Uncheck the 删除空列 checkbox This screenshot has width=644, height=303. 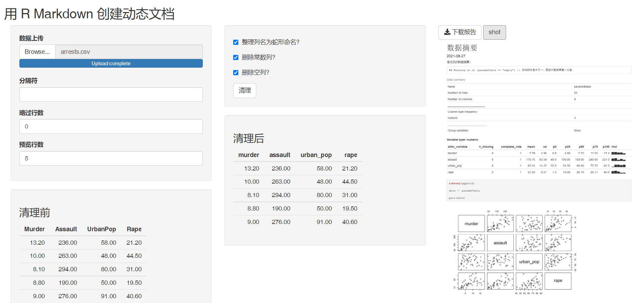(x=236, y=72)
